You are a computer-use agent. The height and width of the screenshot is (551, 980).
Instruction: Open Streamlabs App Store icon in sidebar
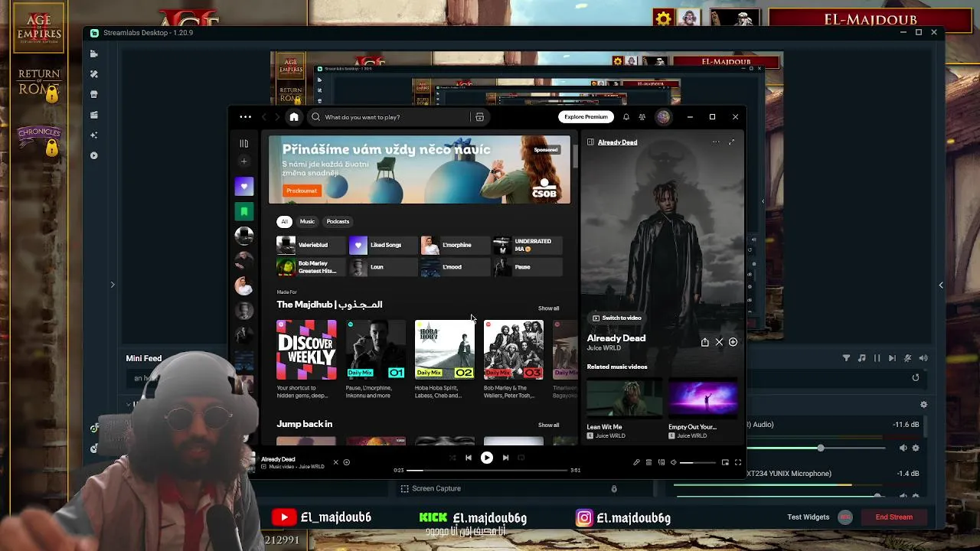click(x=93, y=94)
